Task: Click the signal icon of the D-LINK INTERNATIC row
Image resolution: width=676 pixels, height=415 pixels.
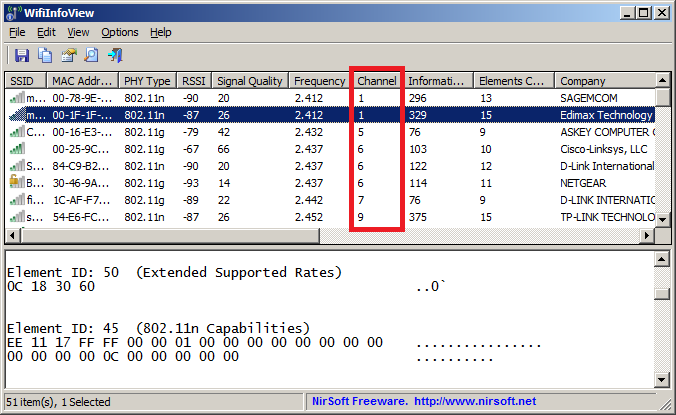Action: pos(17,200)
